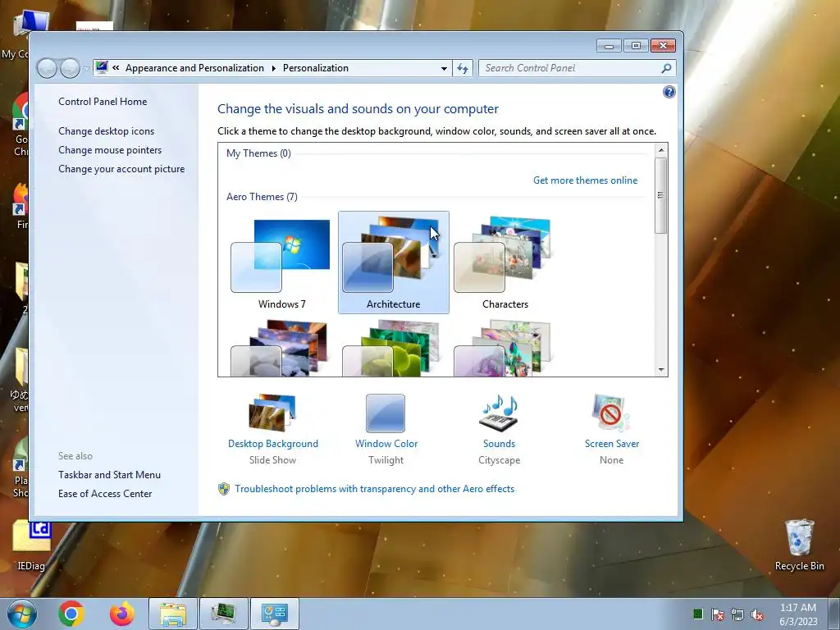Click the Window Color text link
Screen dimensions: 840x630
pyautogui.click(x=386, y=444)
